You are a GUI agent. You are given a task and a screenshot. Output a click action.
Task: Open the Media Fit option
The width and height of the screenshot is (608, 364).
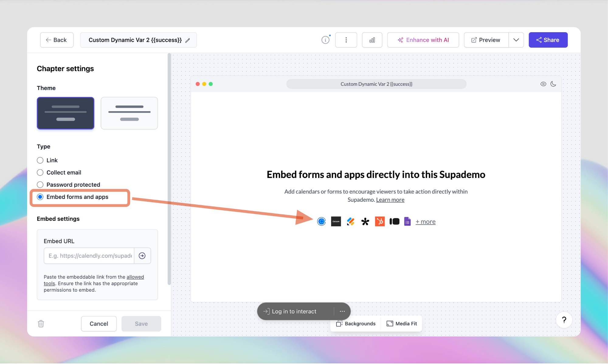pos(402,324)
